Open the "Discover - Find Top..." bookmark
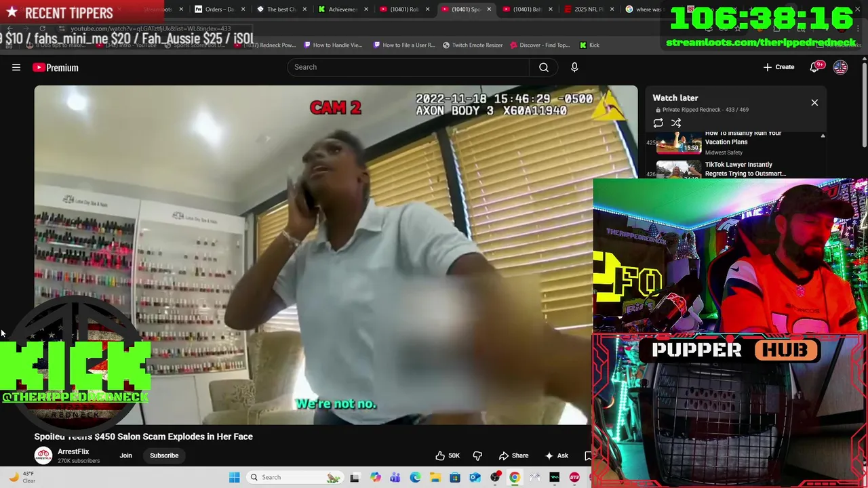The width and height of the screenshot is (868, 488). point(540,45)
